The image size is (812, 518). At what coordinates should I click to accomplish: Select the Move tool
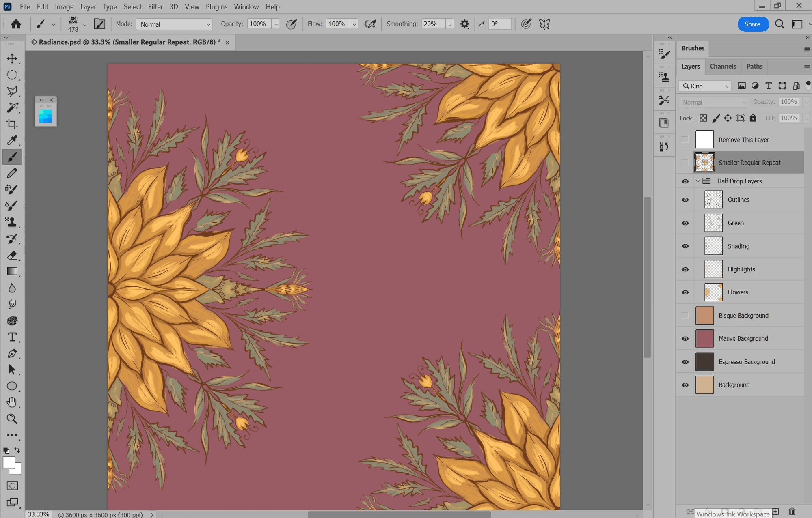(x=12, y=58)
